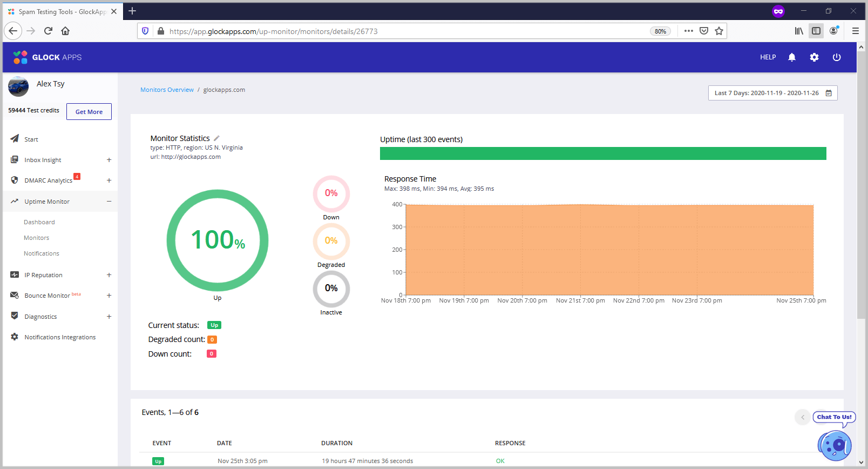This screenshot has width=868, height=469.
Task: Select Notifications Integrations in sidebar
Action: [60, 337]
